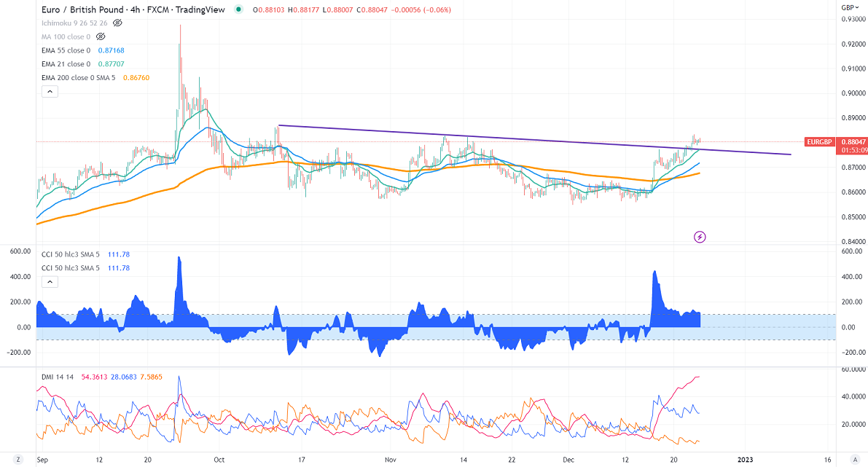The width and height of the screenshot is (868, 467).
Task: Click the Z timezone button
Action: 18,459
